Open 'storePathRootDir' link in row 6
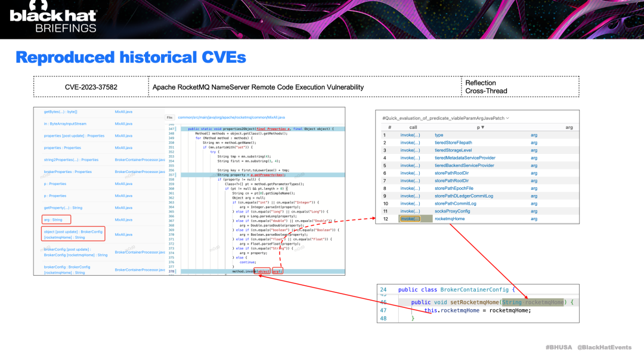The image size is (644, 358). pos(452,173)
